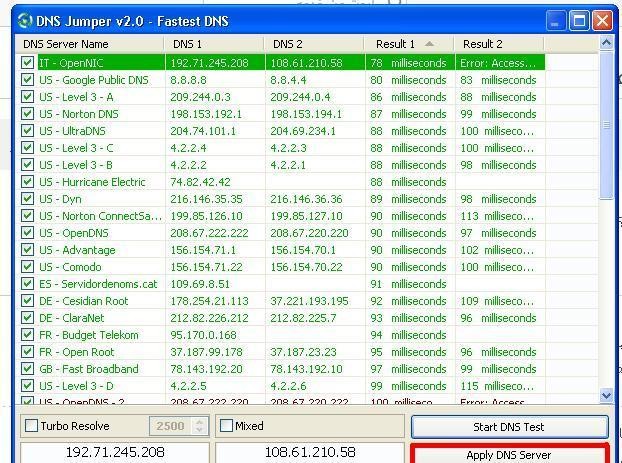
Task: Select the ES - Servidordenoms.cat row
Action: pyautogui.click(x=280, y=284)
